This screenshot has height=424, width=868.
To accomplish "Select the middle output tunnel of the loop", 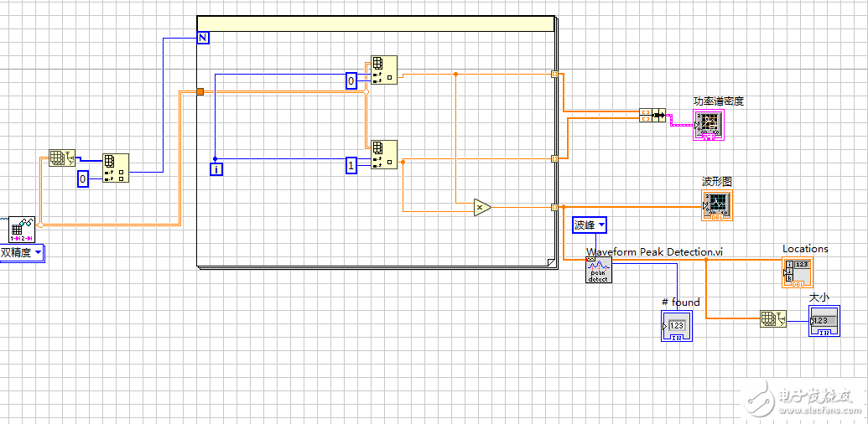I will (x=554, y=158).
